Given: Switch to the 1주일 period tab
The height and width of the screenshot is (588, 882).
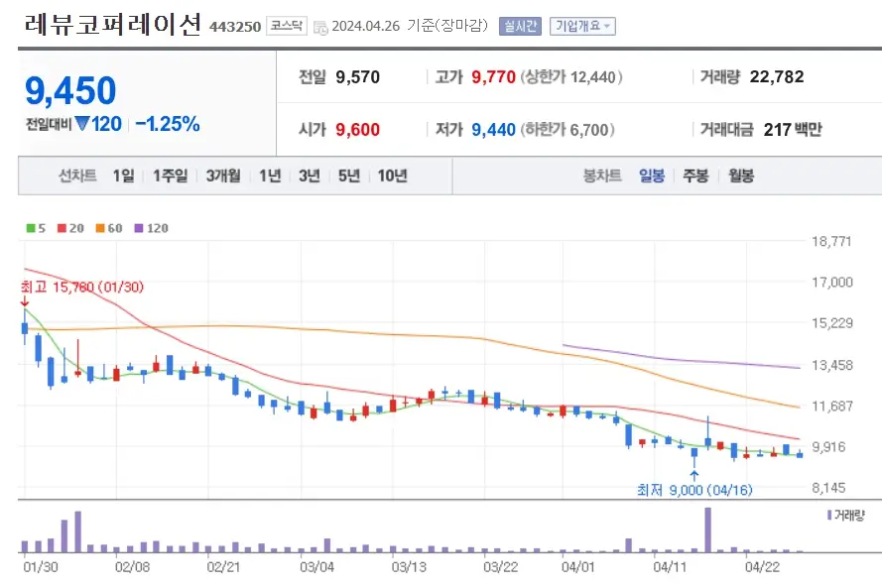Looking at the screenshot, I should pyautogui.click(x=168, y=175).
